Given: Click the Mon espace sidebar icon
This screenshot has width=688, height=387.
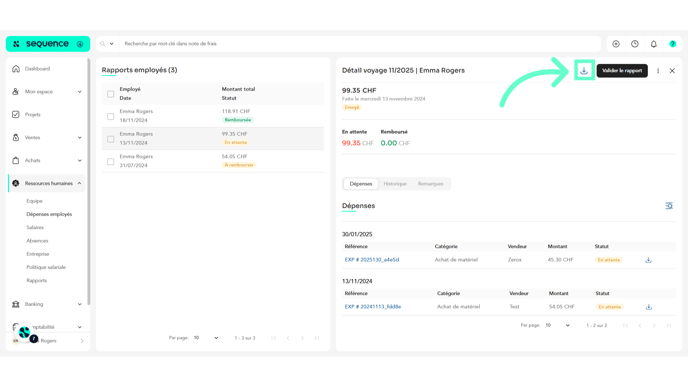Looking at the screenshot, I should [x=16, y=92].
